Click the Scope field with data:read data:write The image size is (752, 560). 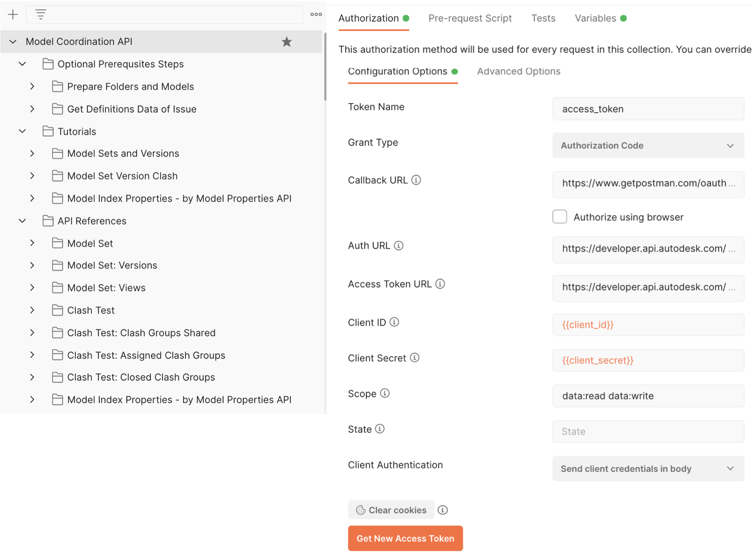(648, 396)
